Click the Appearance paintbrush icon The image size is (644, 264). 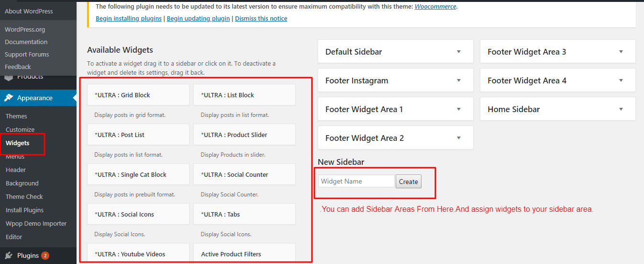coord(9,98)
